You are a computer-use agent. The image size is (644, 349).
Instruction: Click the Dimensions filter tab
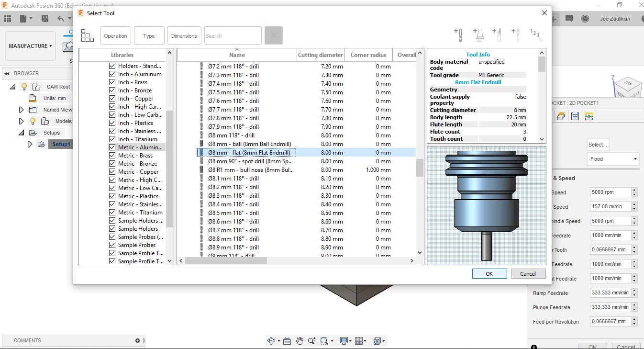tap(184, 36)
